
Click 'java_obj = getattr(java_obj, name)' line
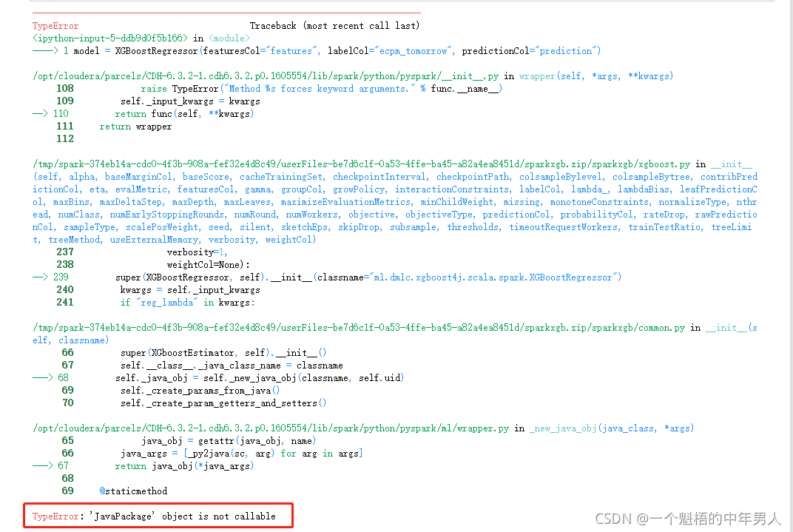click(x=229, y=441)
